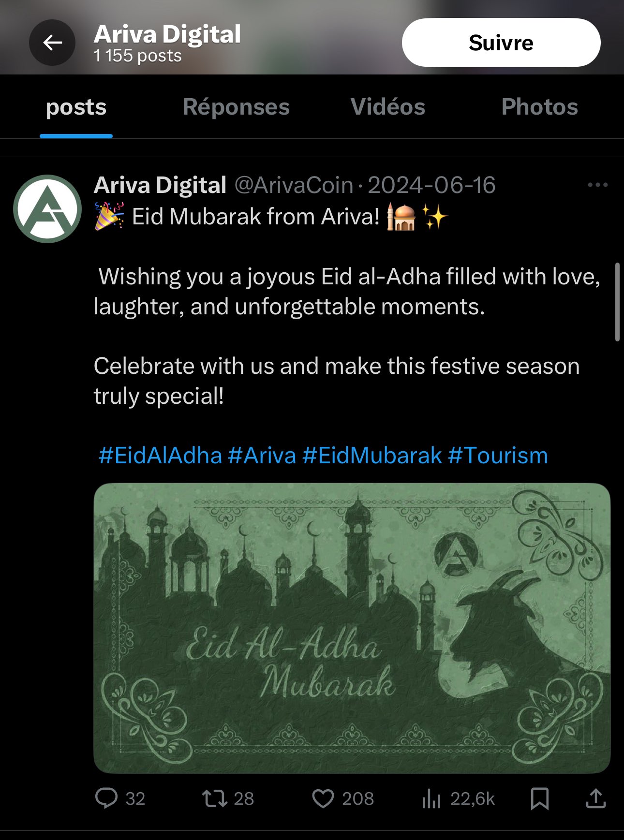624x840 pixels.
Task: Click the reply speech bubble icon
Action: 106,798
